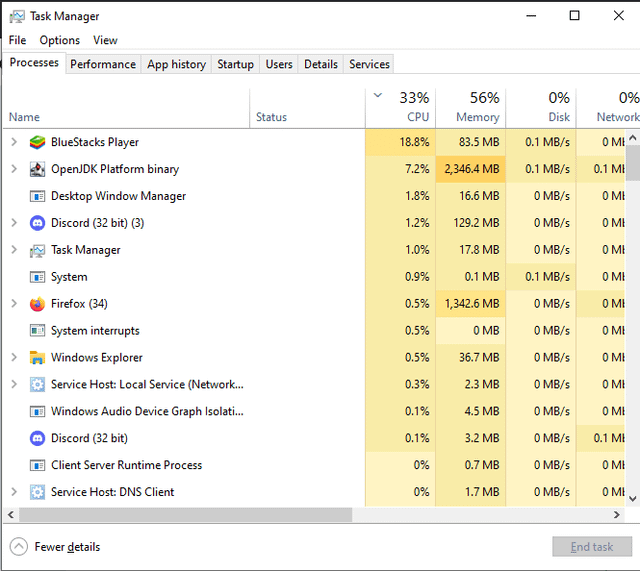Click the horizontal scrollbar thumb
This screenshot has height=571, width=640.
click(185, 515)
